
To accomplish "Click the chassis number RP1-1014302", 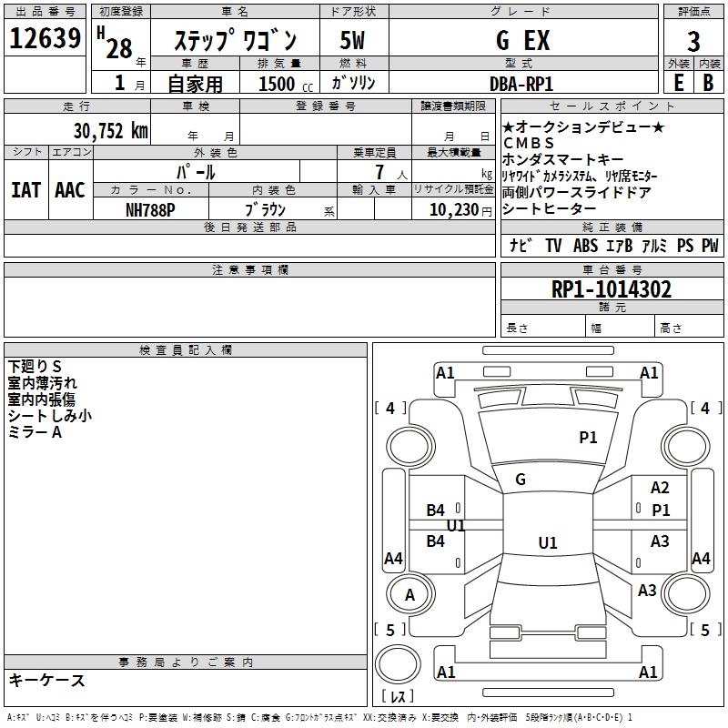I will [612, 289].
